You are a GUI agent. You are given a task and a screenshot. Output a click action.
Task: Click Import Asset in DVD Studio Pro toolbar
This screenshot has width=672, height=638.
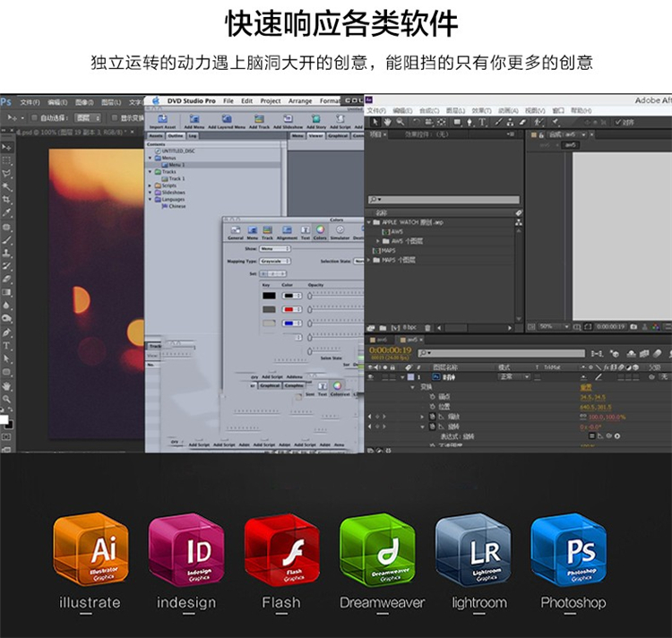coord(163,122)
